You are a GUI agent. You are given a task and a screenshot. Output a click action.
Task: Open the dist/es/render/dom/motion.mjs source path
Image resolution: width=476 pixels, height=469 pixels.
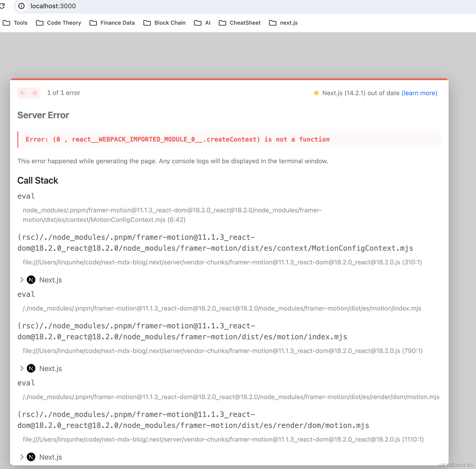(231, 397)
